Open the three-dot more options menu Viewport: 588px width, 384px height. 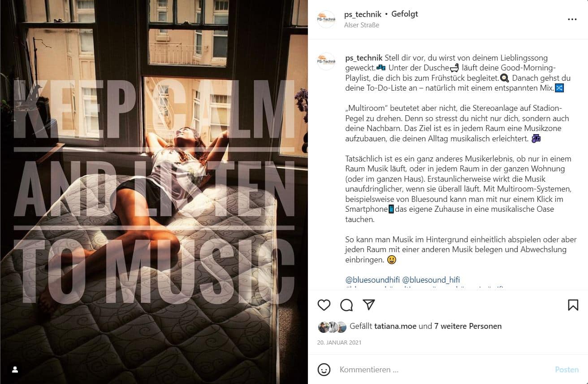[x=572, y=19]
